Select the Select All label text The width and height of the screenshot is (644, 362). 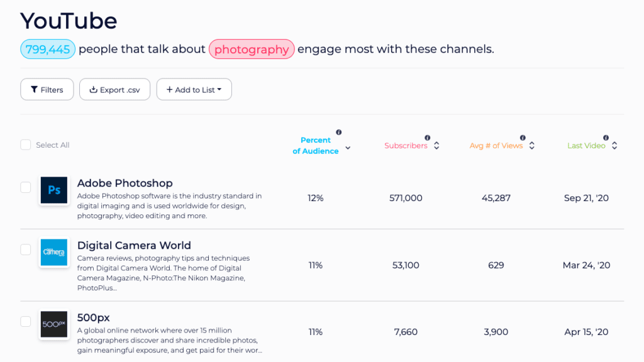pos(53,145)
